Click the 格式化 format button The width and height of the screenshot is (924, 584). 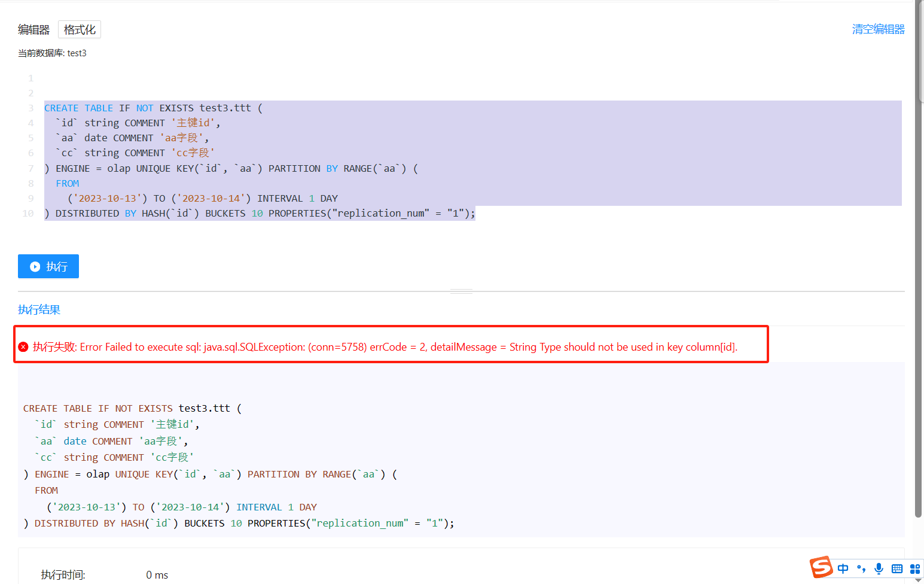[80, 29]
